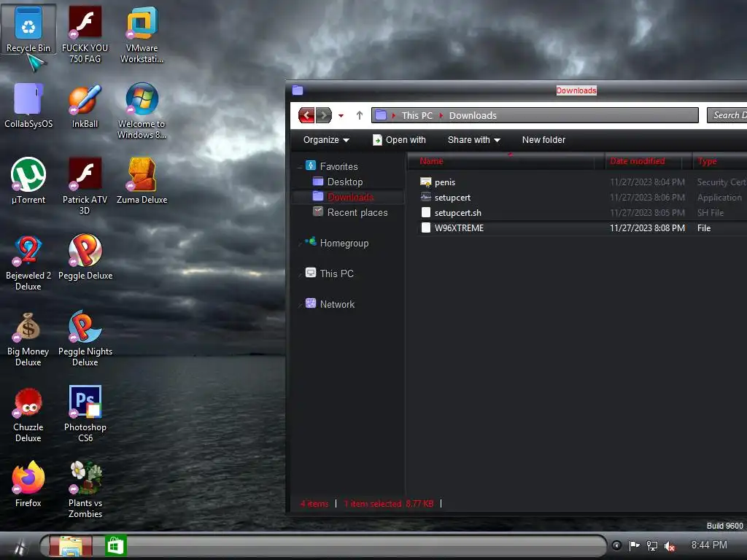Go up one folder level arrow
Screen dimensions: 747x560
coord(360,115)
